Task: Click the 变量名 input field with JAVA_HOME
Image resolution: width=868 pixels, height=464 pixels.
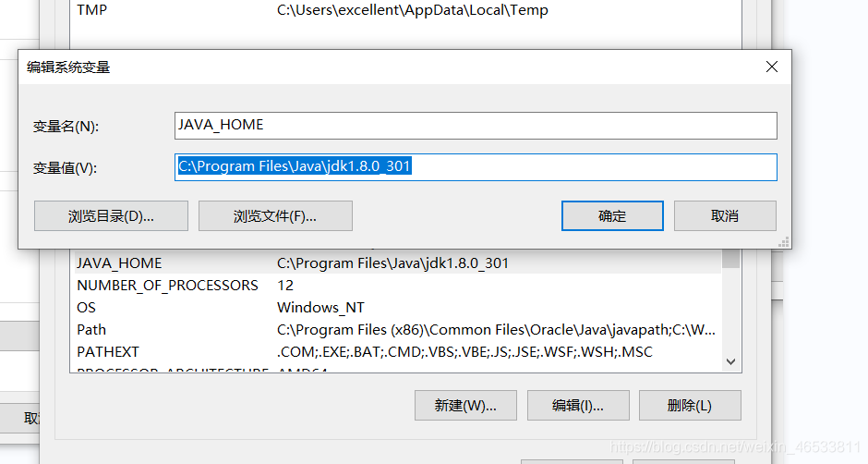Action: click(476, 126)
